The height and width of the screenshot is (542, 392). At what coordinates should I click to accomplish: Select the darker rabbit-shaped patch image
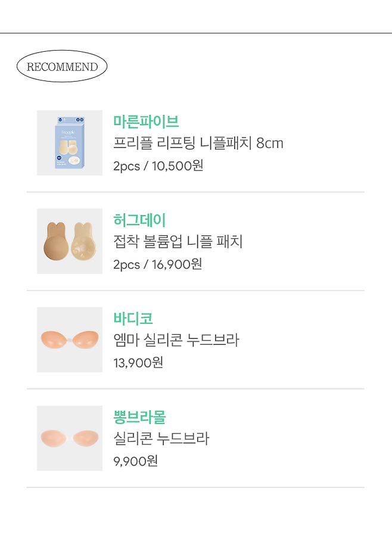(x=57, y=241)
